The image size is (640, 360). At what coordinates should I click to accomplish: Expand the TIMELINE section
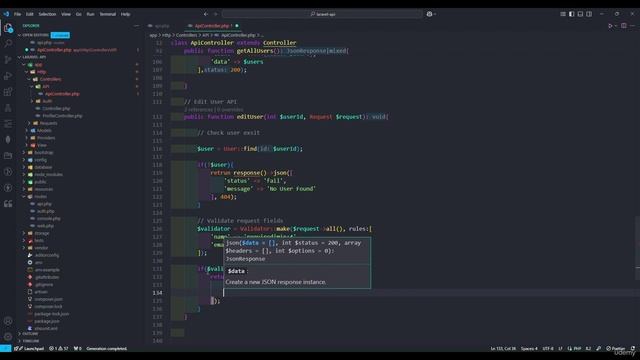(x=30, y=341)
